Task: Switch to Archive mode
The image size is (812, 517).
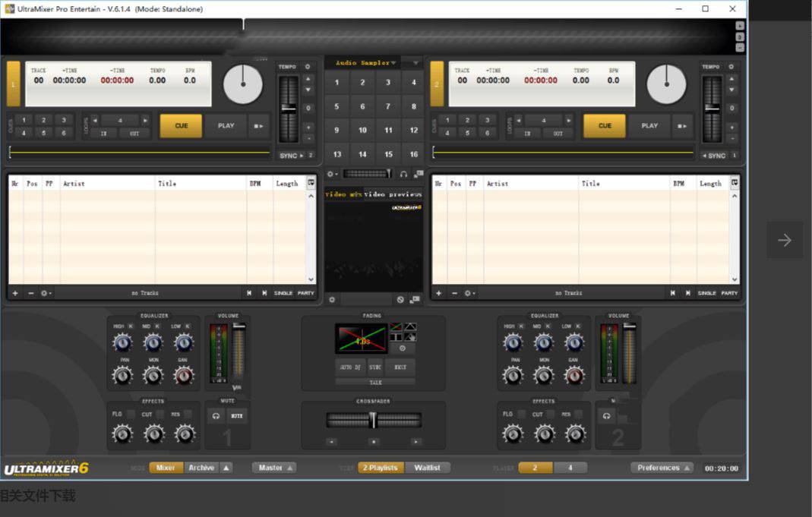Action: pos(201,468)
